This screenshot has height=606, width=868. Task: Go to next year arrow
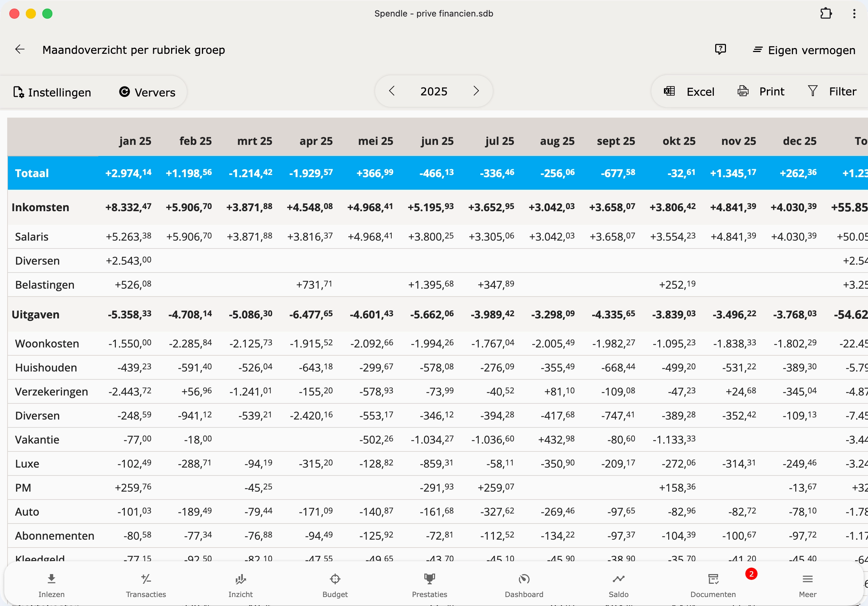[x=476, y=91]
